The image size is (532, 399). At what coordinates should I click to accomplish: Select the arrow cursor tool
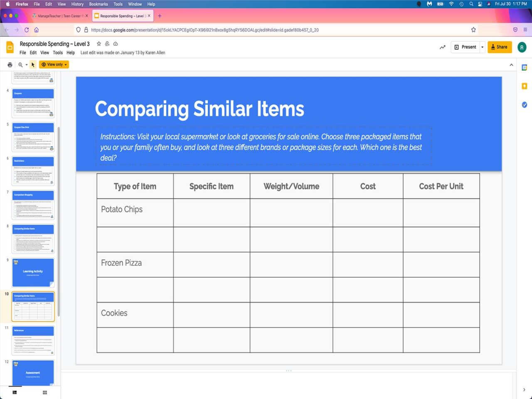tap(33, 65)
